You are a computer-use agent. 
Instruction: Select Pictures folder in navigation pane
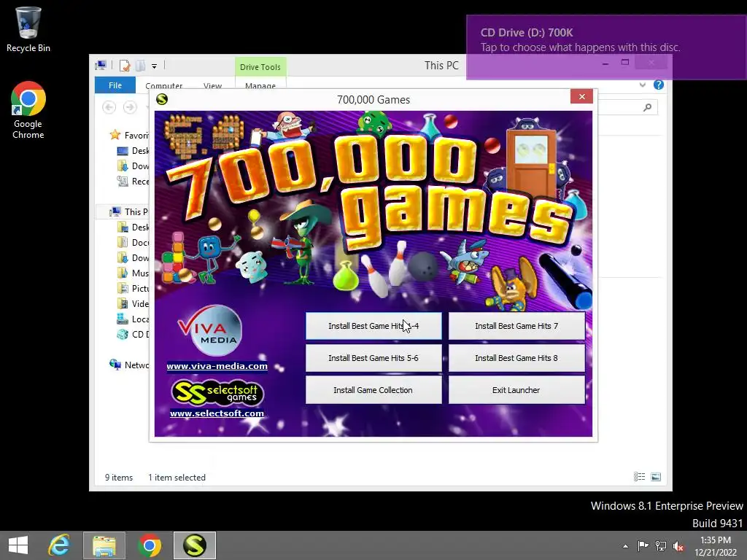point(133,288)
